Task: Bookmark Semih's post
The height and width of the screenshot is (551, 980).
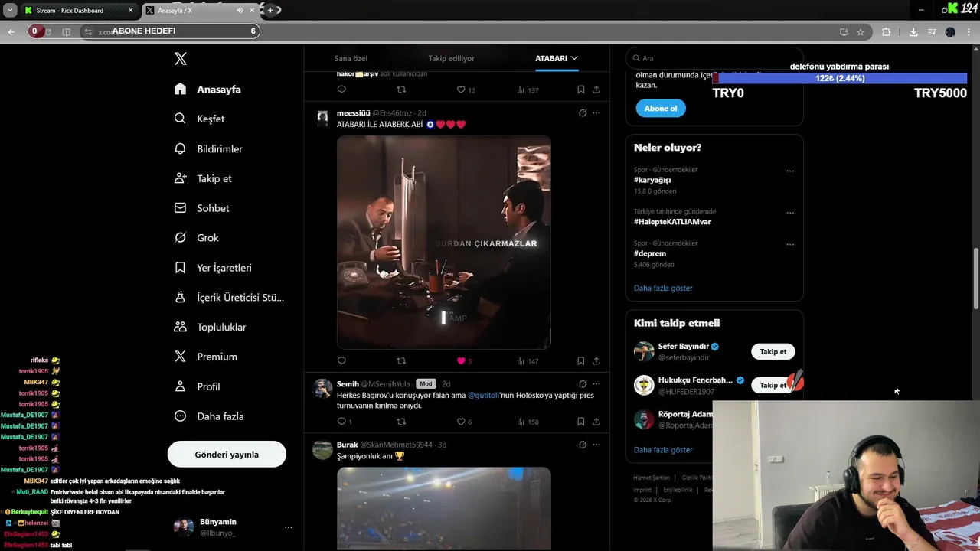Action: (581, 422)
